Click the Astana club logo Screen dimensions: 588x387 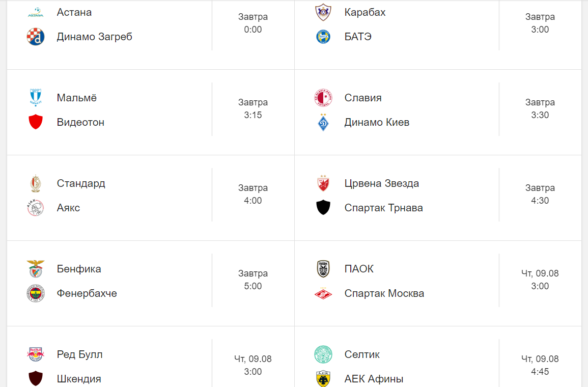coord(36,12)
